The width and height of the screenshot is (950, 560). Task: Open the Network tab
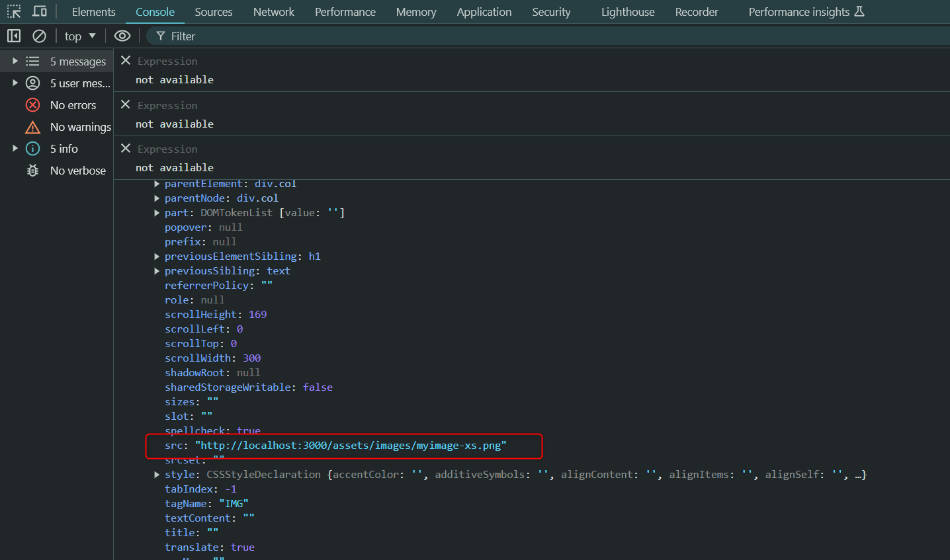[273, 12]
